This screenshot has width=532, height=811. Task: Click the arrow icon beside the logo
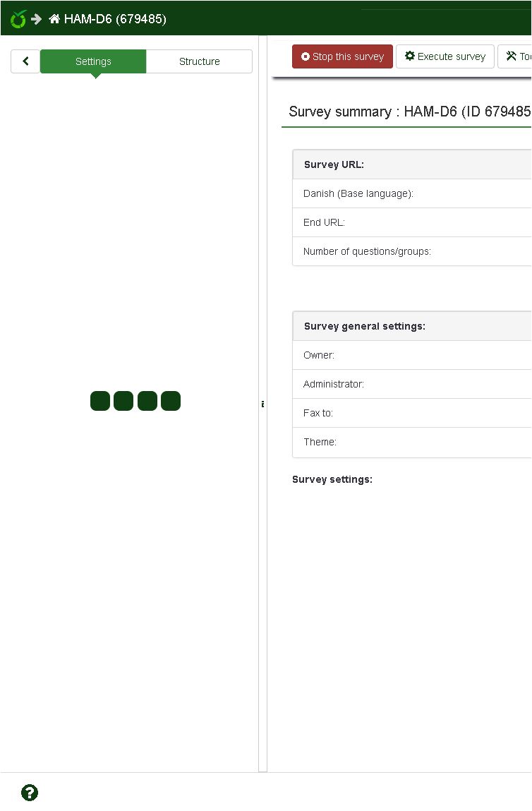click(x=37, y=19)
